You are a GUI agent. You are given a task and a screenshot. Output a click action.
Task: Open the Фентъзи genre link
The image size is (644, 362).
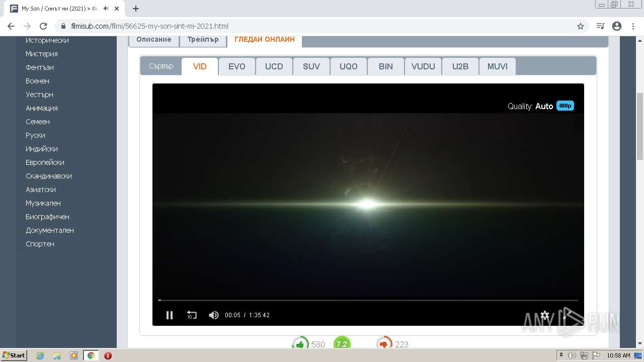pos(40,67)
